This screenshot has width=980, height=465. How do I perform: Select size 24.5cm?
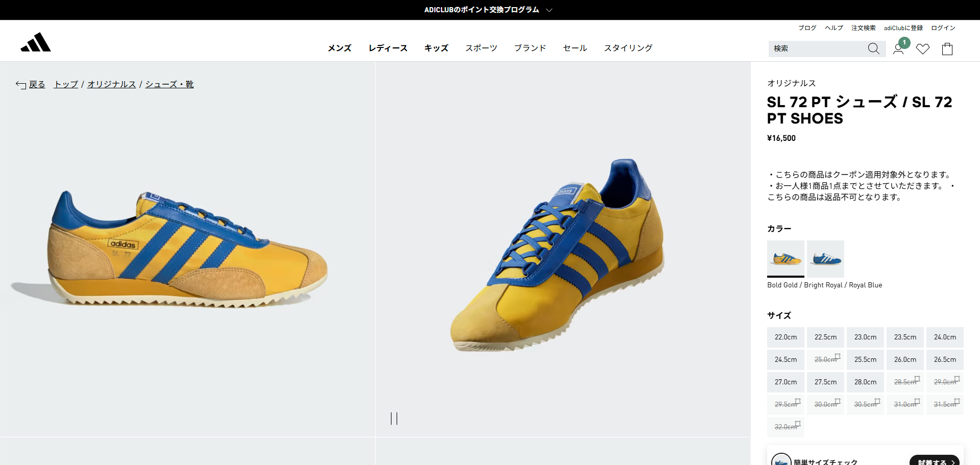(x=786, y=360)
